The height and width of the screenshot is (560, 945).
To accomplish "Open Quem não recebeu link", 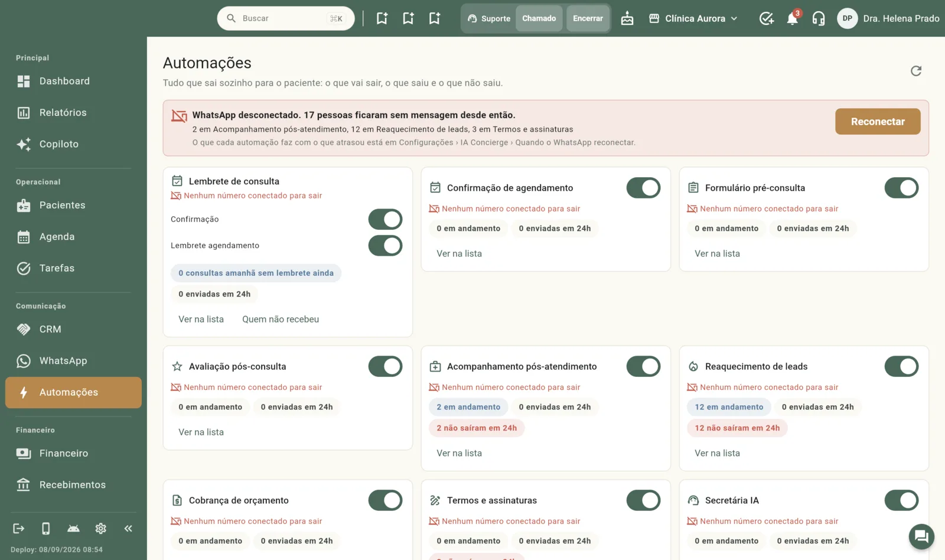I will [x=281, y=319].
